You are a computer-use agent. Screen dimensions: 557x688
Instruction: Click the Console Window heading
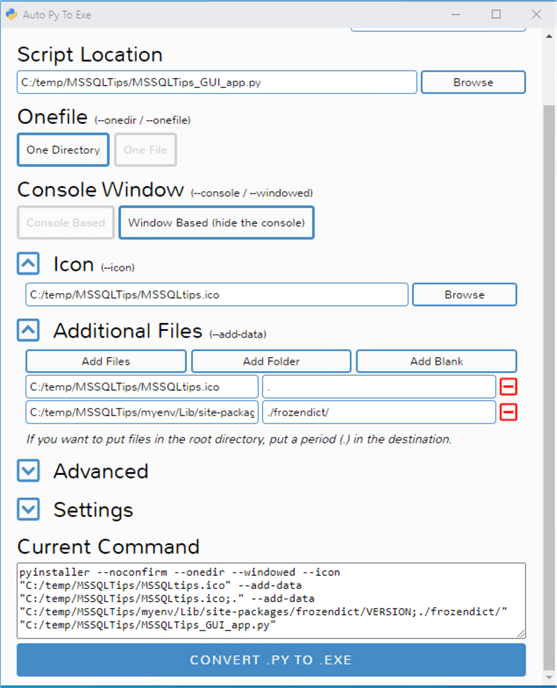pos(101,190)
